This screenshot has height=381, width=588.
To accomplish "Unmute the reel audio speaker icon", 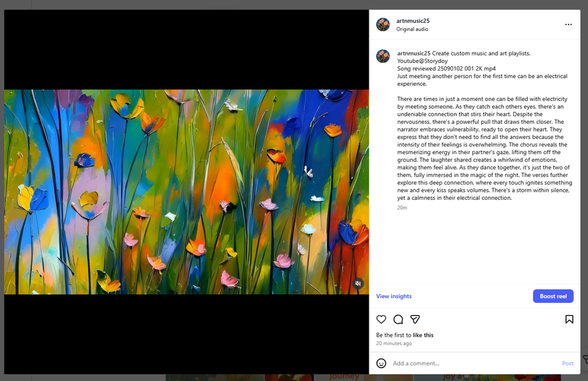I will point(358,284).
